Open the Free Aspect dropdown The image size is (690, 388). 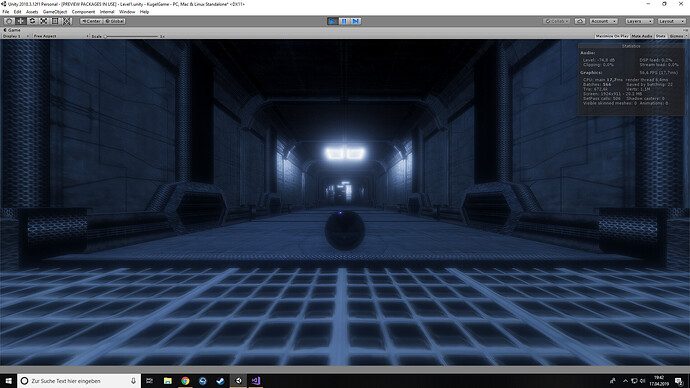pyautogui.click(x=61, y=36)
